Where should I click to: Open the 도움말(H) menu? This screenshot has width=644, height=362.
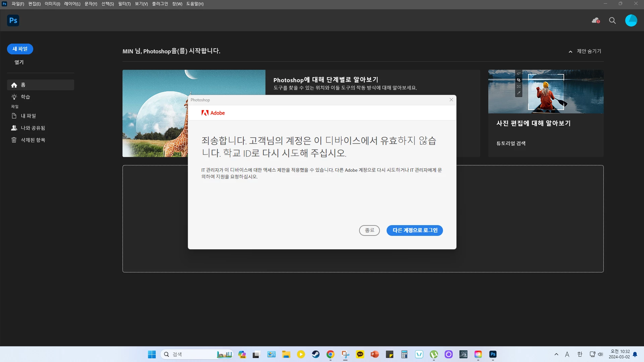pos(195,4)
